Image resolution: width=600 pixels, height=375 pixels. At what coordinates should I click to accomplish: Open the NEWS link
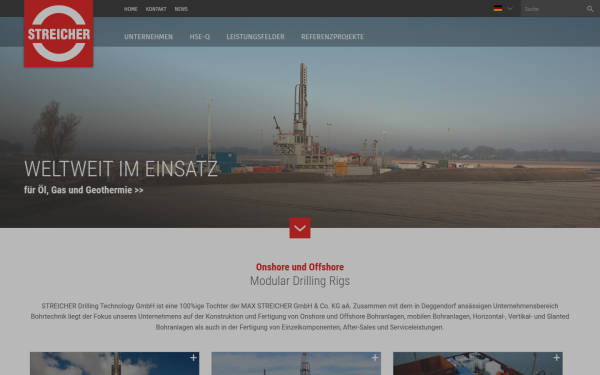point(181,9)
